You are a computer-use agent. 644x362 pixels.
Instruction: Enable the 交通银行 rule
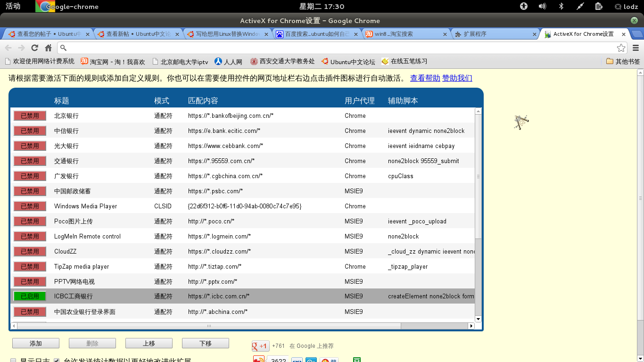click(x=30, y=161)
